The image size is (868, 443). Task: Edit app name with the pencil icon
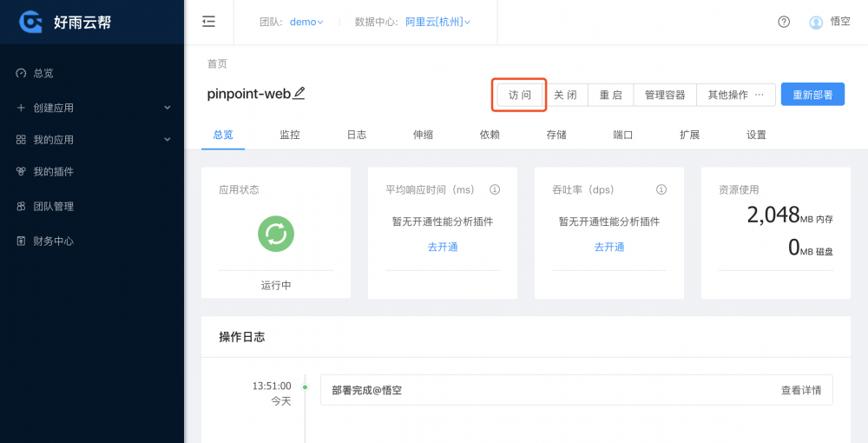click(x=299, y=93)
